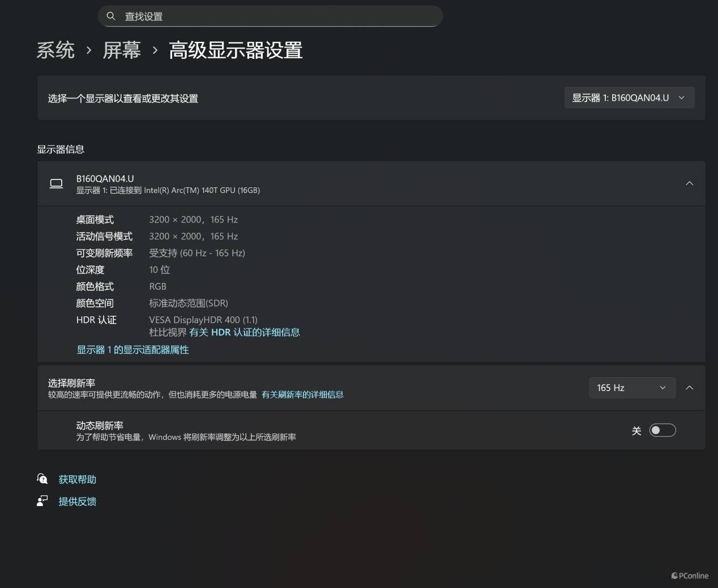The width and height of the screenshot is (718, 588).
Task: Collapse the 选择刷新率 section with its chevron
Action: (689, 388)
